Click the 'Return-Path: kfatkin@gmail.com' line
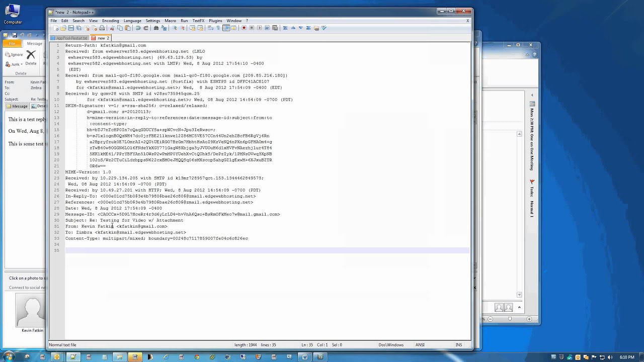The height and width of the screenshot is (362, 644). point(106,45)
